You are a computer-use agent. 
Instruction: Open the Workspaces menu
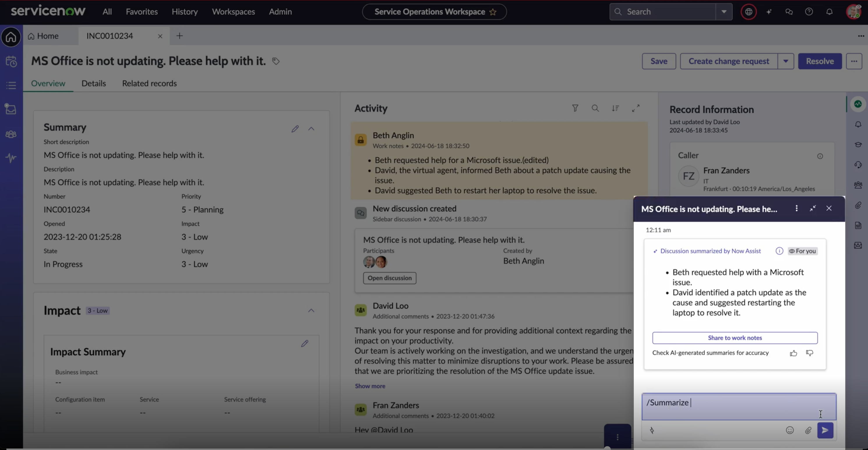(234, 12)
